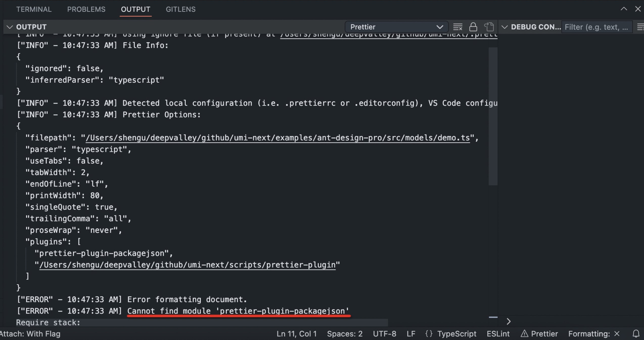Select the OUTPUT tab
644x340 pixels.
pos(135,9)
